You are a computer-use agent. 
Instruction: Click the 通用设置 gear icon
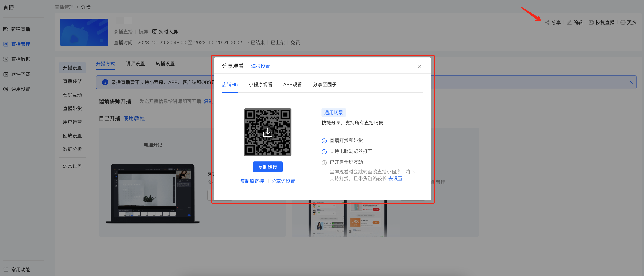pyautogui.click(x=6, y=89)
